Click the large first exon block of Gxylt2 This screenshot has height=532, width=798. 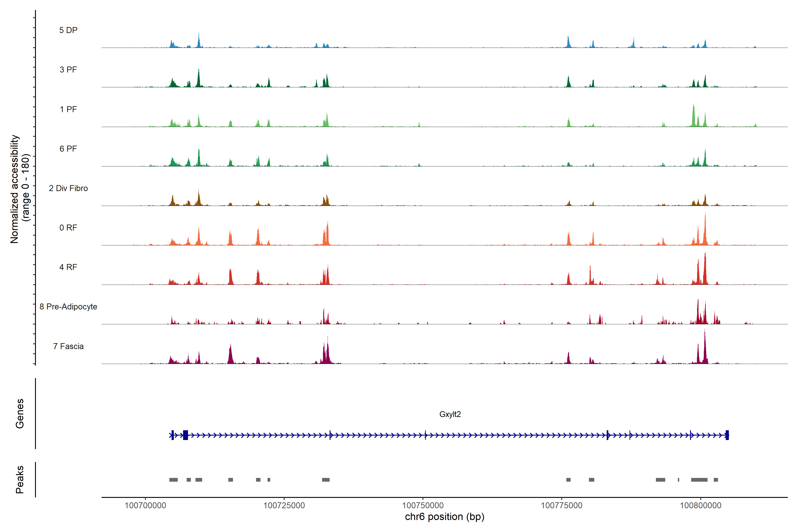point(185,435)
